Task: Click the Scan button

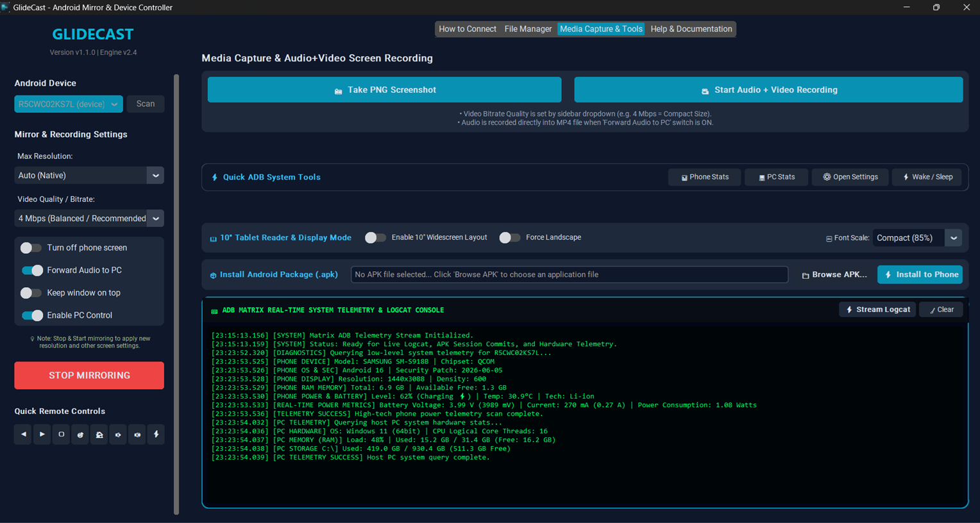Action: 146,104
